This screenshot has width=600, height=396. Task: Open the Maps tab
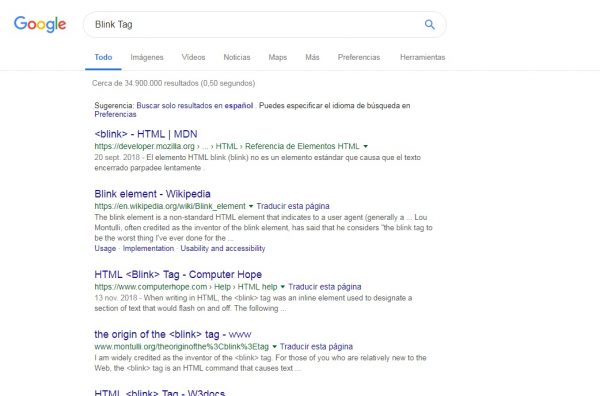(x=278, y=57)
